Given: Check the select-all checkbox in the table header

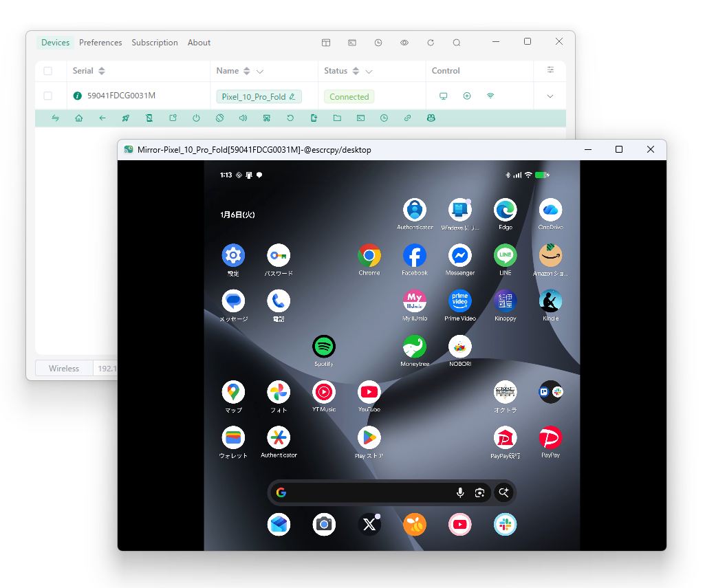Looking at the screenshot, I should [x=47, y=71].
